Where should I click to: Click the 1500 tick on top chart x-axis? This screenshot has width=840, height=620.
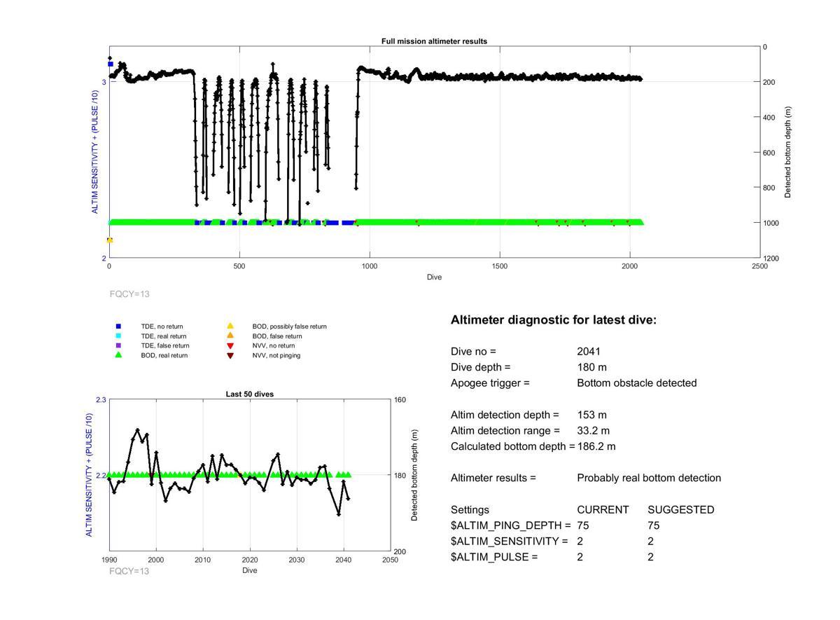point(500,266)
